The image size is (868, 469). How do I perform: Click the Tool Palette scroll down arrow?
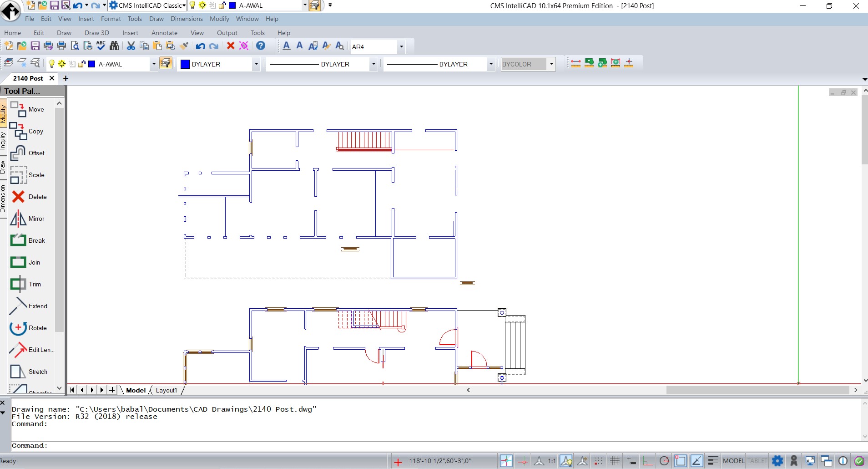pos(59,388)
